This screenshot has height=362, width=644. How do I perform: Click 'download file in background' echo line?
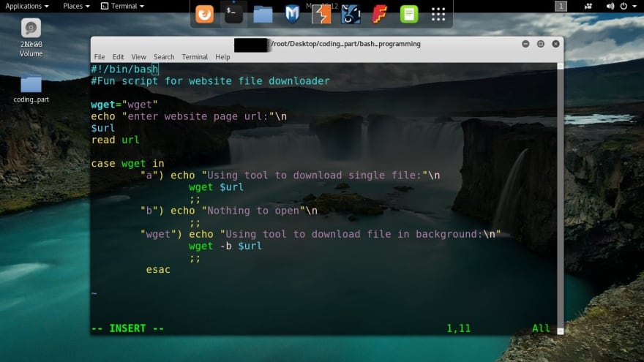[x=321, y=234]
